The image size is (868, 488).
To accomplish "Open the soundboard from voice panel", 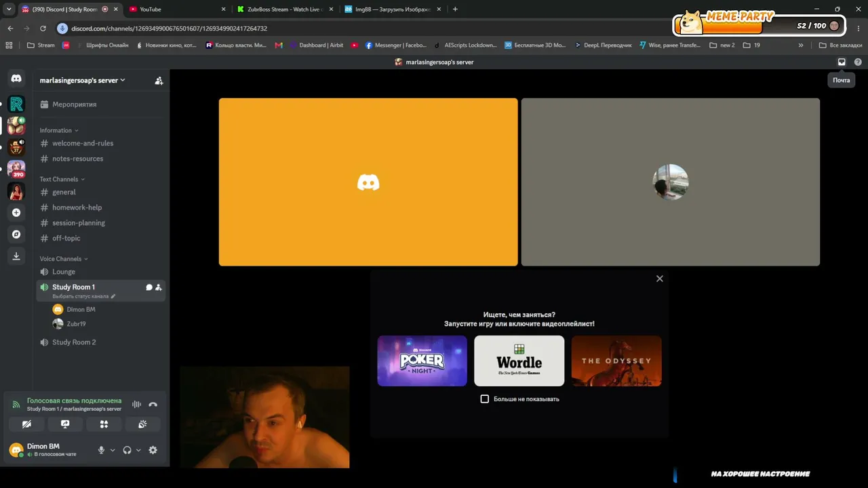I will coord(142,424).
